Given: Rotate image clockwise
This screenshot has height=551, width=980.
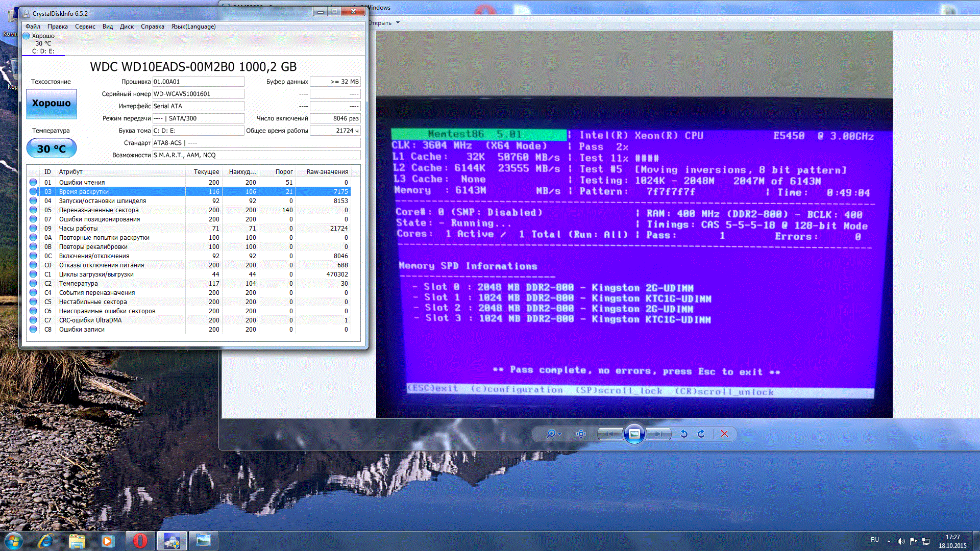Looking at the screenshot, I should click(701, 434).
